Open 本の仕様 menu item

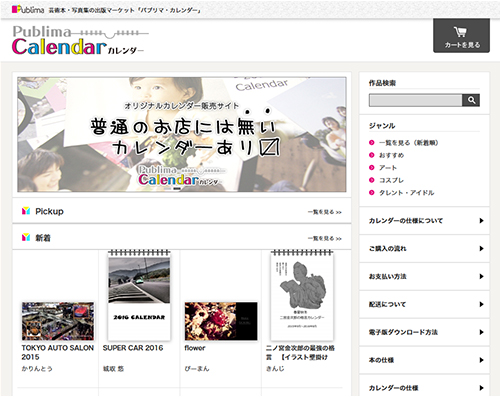424,360
